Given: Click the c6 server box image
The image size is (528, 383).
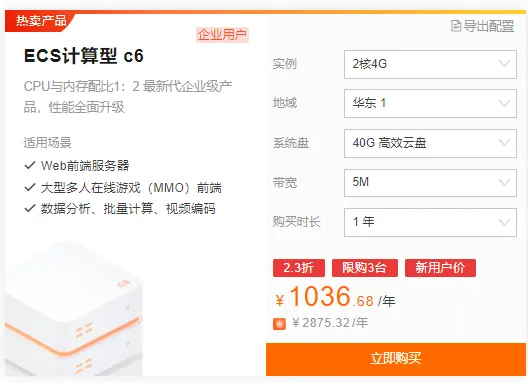Looking at the screenshot, I should point(74,308).
